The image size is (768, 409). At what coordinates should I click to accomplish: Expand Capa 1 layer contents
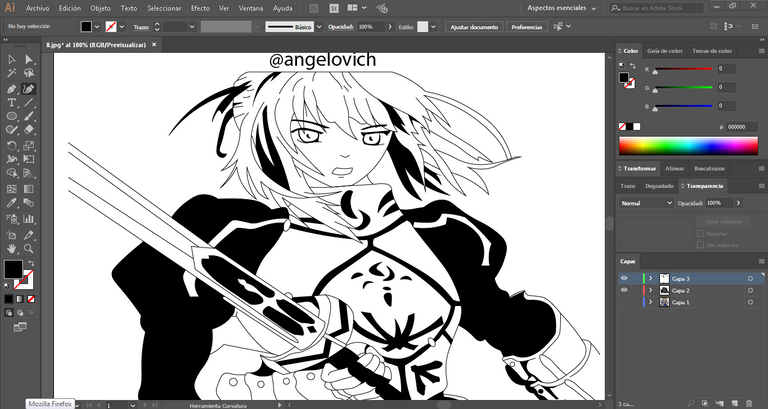(x=651, y=302)
